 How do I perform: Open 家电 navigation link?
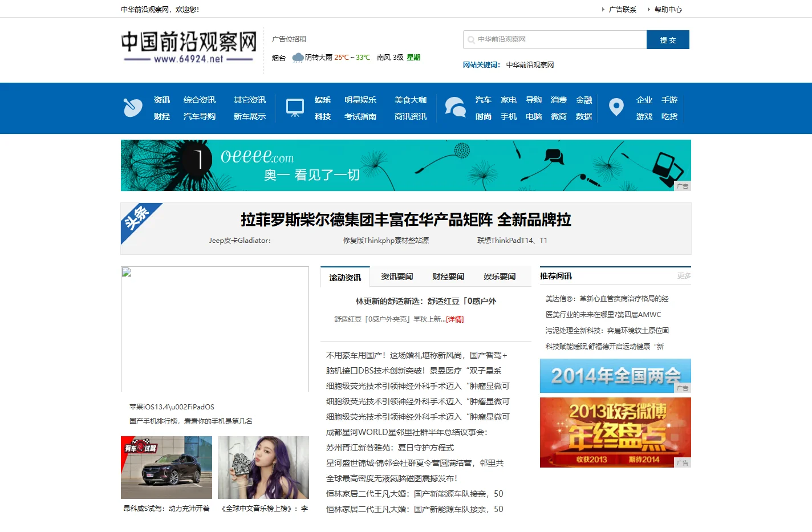509,100
